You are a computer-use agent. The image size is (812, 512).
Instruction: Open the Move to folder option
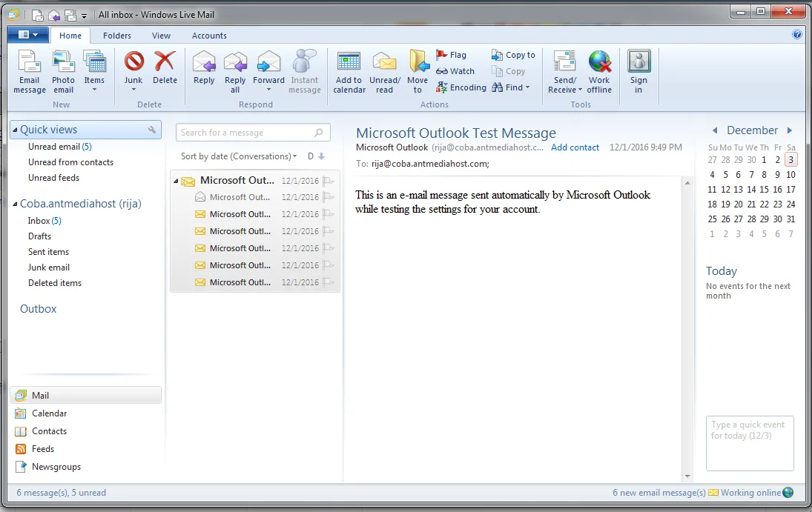tap(418, 72)
